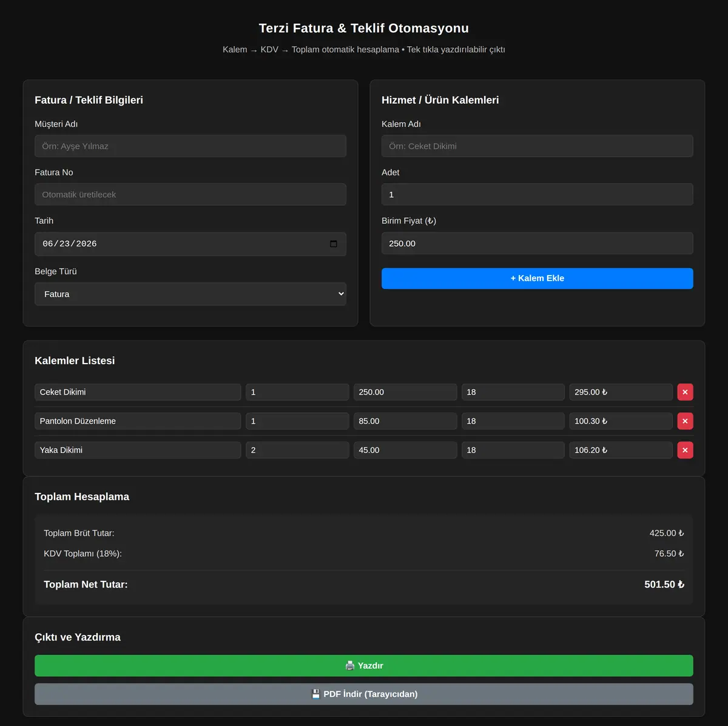This screenshot has height=726, width=728.
Task: Remove the Pantolon Düzenleme item
Action: (x=685, y=421)
